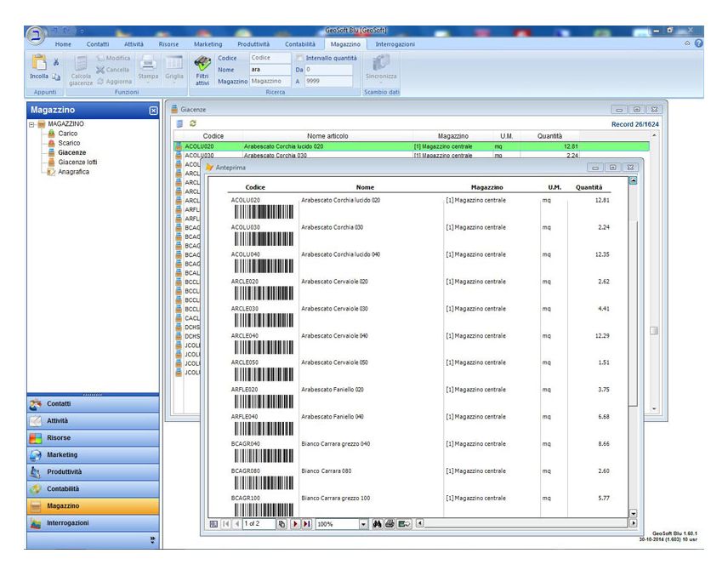Click the copy page icon in Anteprima toolbar
728x576 pixels.
tap(282, 524)
